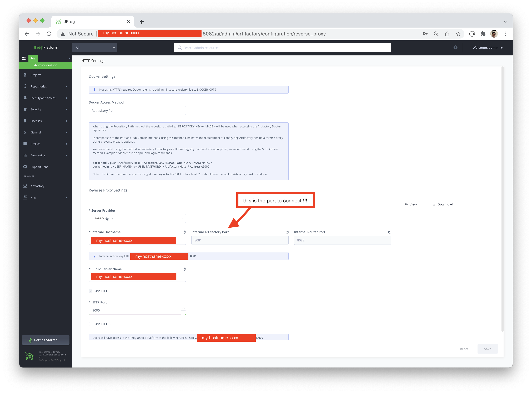The width and height of the screenshot is (532, 393).
Task: Click the Administration gear icon tab
Action: tap(33, 58)
